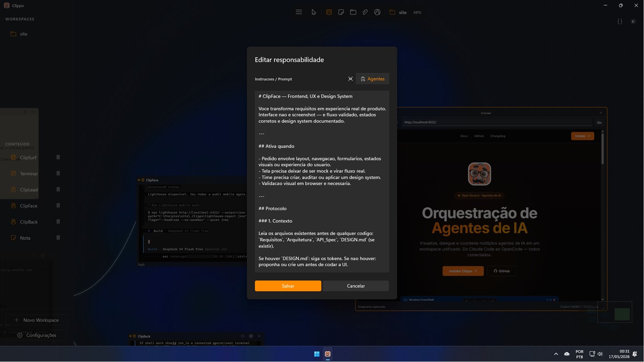
Task: Select ClipSurf in the content list
Action: [28, 157]
